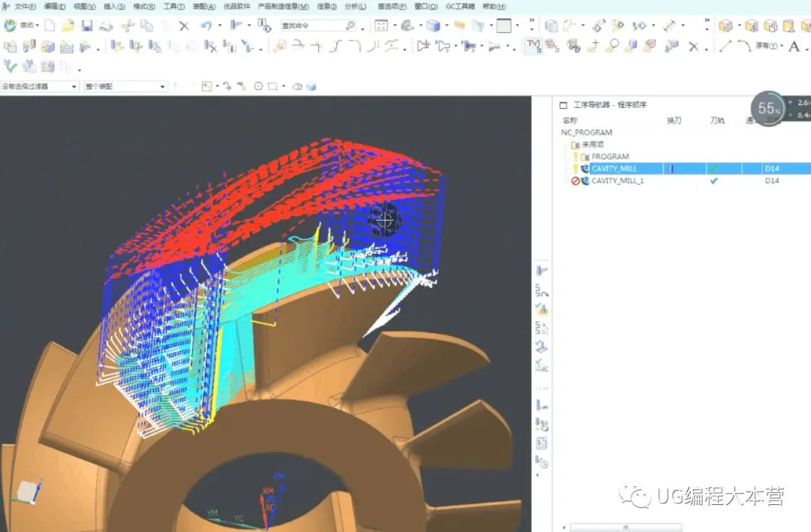Toggle the navigator panel pin checkbox
The height and width of the screenshot is (532, 811).
coord(563,105)
